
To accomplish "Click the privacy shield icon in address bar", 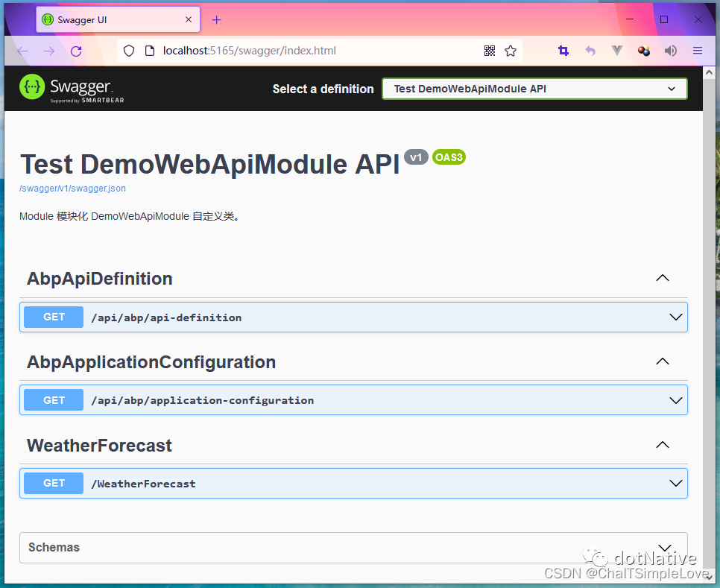I will click(x=130, y=51).
